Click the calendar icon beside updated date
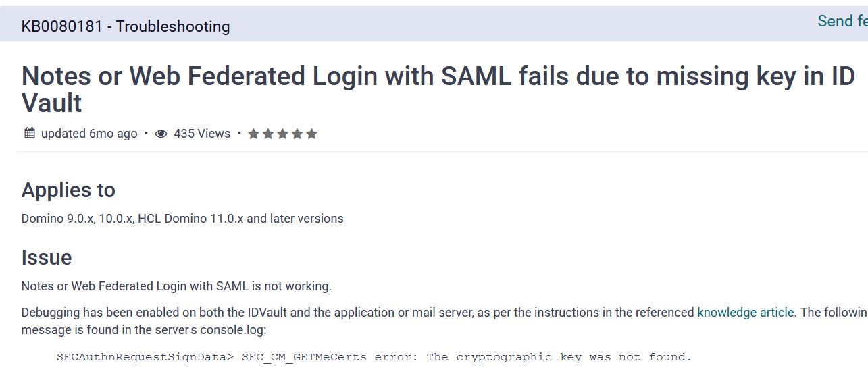The height and width of the screenshot is (376, 868). 29,133
